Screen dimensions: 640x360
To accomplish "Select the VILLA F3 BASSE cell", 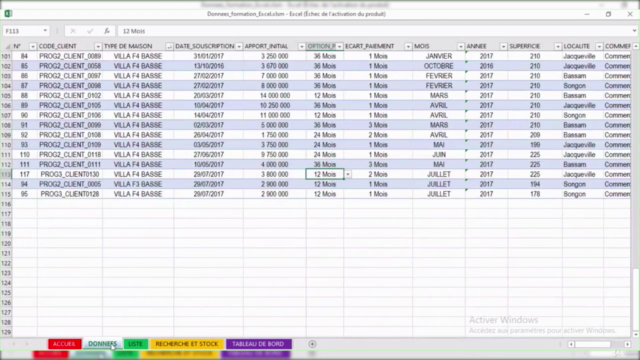I will point(138,184).
